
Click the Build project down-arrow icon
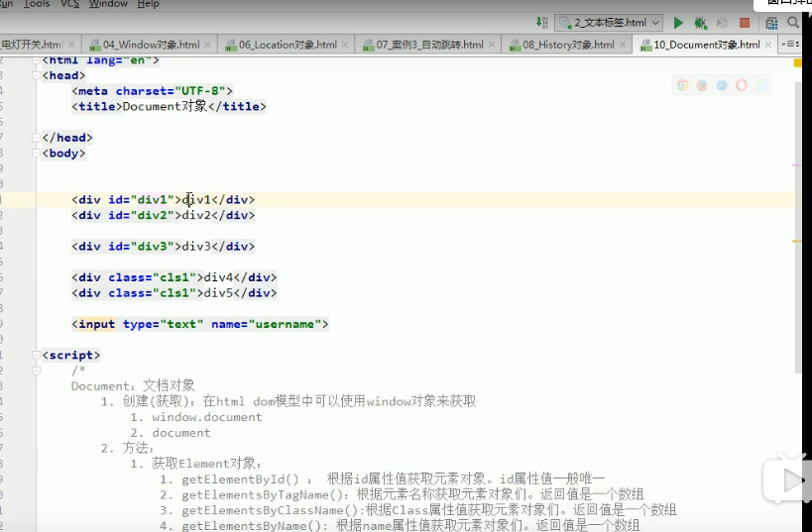pyautogui.click(x=541, y=23)
